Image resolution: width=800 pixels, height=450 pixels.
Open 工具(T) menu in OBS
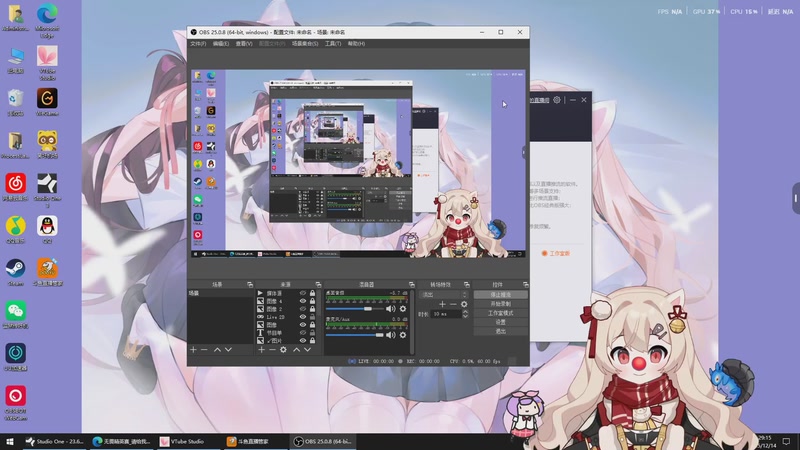(x=333, y=44)
